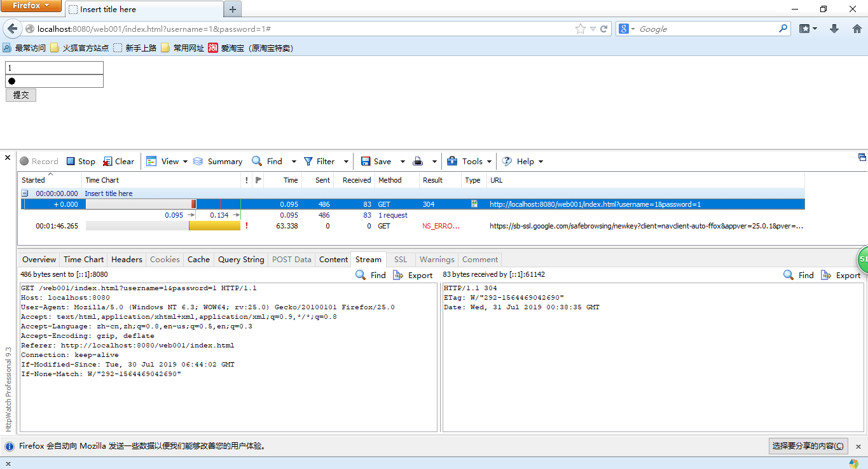Open the 火狐官方站点 bookmark folder
Screen dimensions: 868x469
[x=79, y=48]
